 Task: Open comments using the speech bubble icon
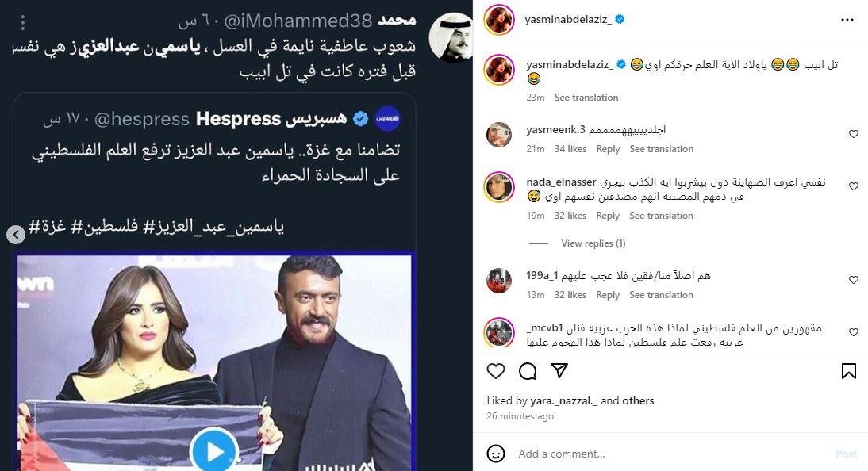click(528, 371)
